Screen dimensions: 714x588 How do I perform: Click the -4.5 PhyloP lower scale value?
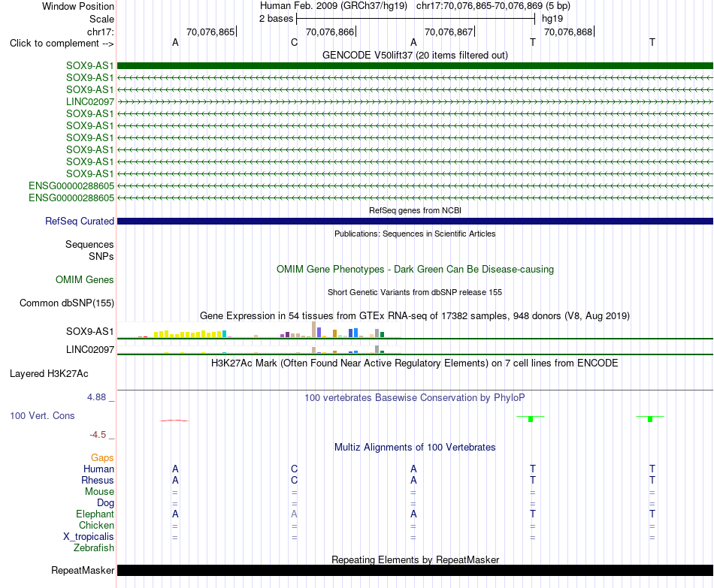[x=98, y=435]
